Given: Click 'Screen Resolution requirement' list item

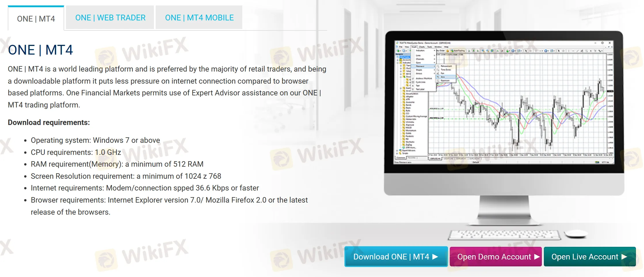Looking at the screenshot, I should pos(126,176).
